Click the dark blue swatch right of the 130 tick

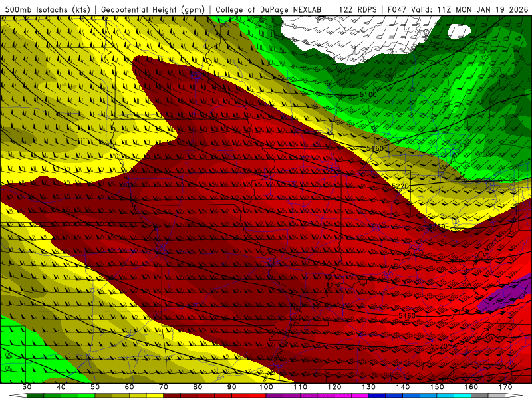(x=377, y=396)
